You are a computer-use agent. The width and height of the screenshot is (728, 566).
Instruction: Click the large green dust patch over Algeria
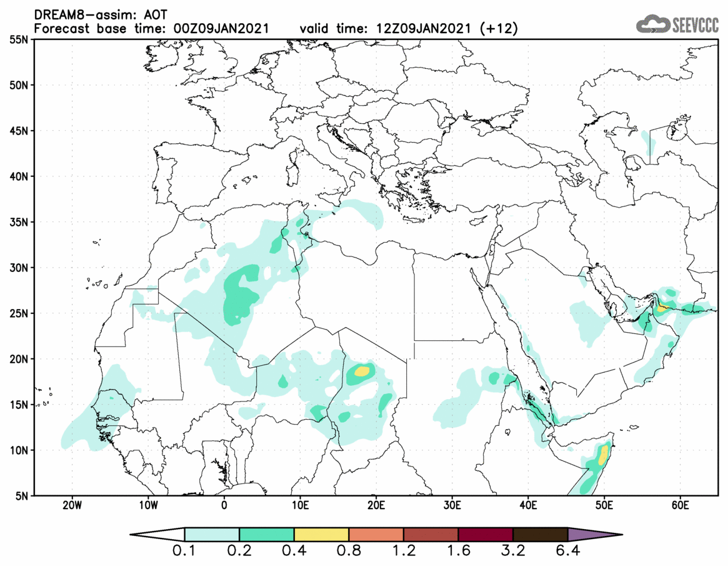(241, 295)
